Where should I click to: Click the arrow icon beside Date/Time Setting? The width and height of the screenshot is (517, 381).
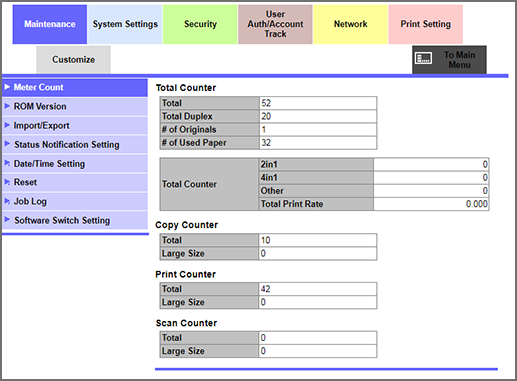(x=7, y=163)
